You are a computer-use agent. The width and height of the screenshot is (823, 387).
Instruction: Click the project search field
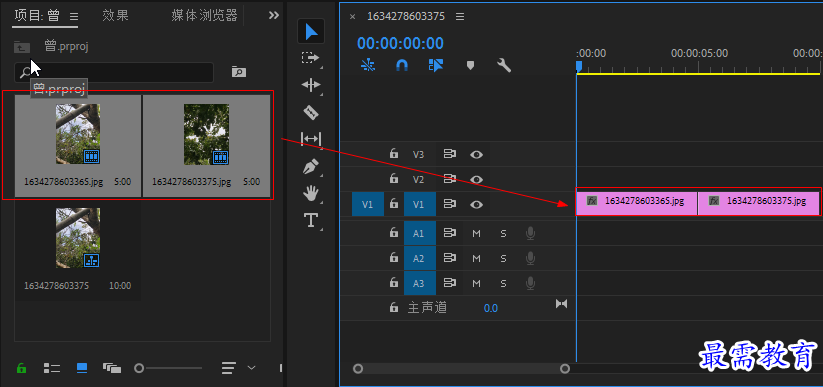tap(114, 72)
